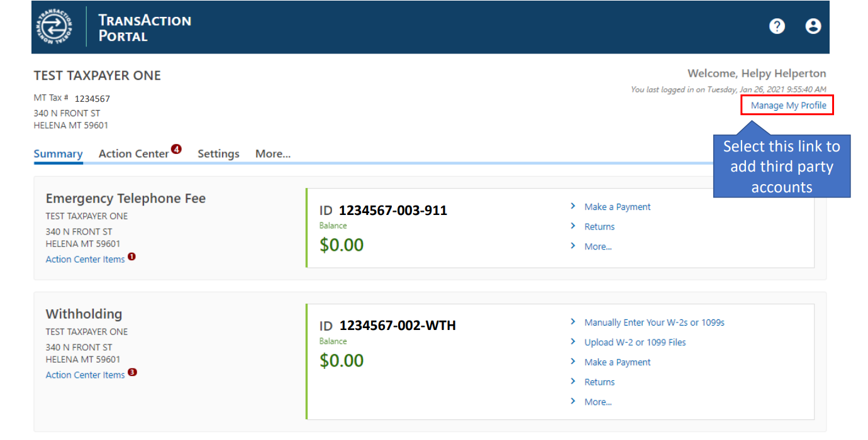Go to the Settings tab
Screen dimensions: 868x440
click(218, 154)
